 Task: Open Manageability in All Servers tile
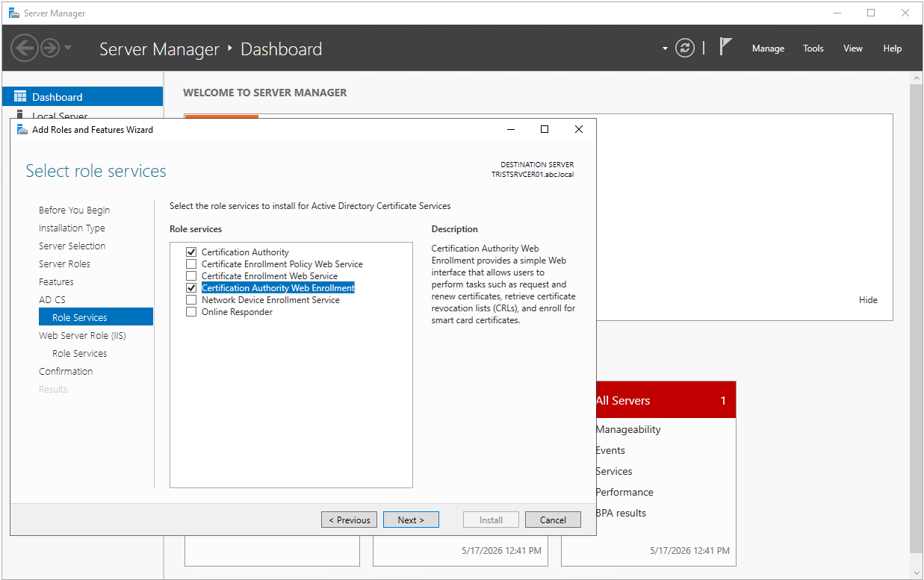point(628,429)
